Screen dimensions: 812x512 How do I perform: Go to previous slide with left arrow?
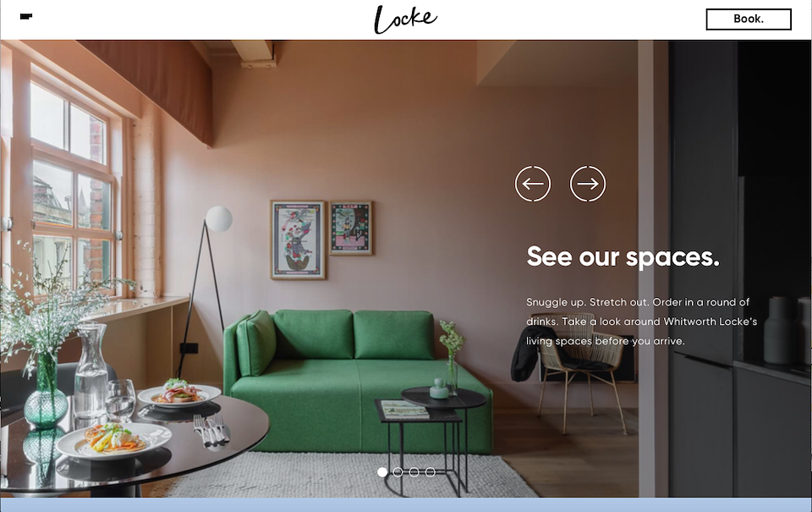coord(532,184)
